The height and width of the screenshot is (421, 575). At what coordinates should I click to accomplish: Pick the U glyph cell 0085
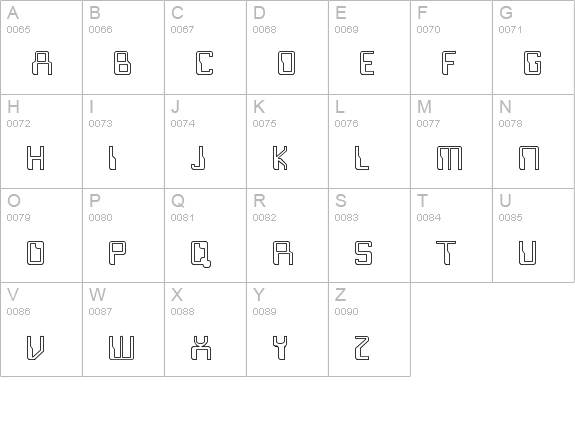coord(528,253)
